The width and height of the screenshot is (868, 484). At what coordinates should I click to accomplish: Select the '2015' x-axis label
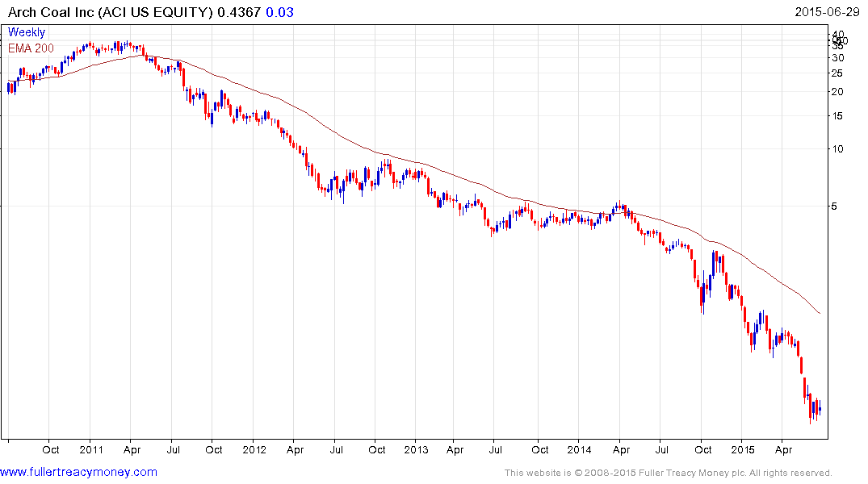742,449
